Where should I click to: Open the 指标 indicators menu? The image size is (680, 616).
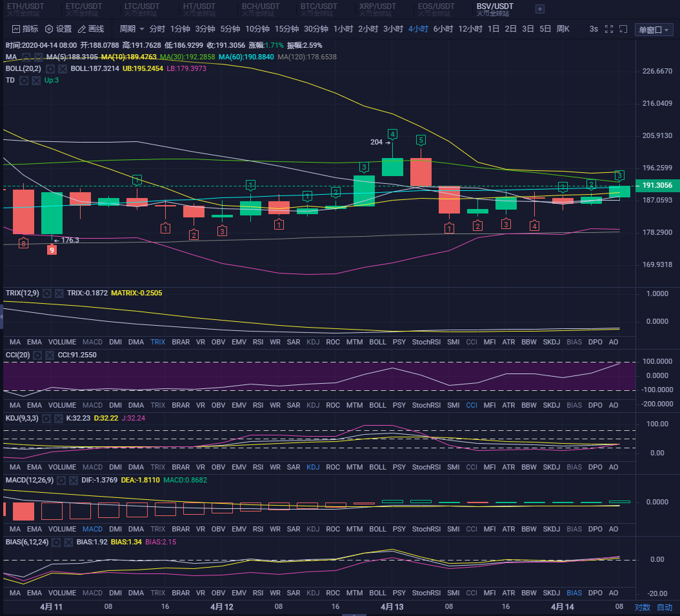(x=25, y=29)
